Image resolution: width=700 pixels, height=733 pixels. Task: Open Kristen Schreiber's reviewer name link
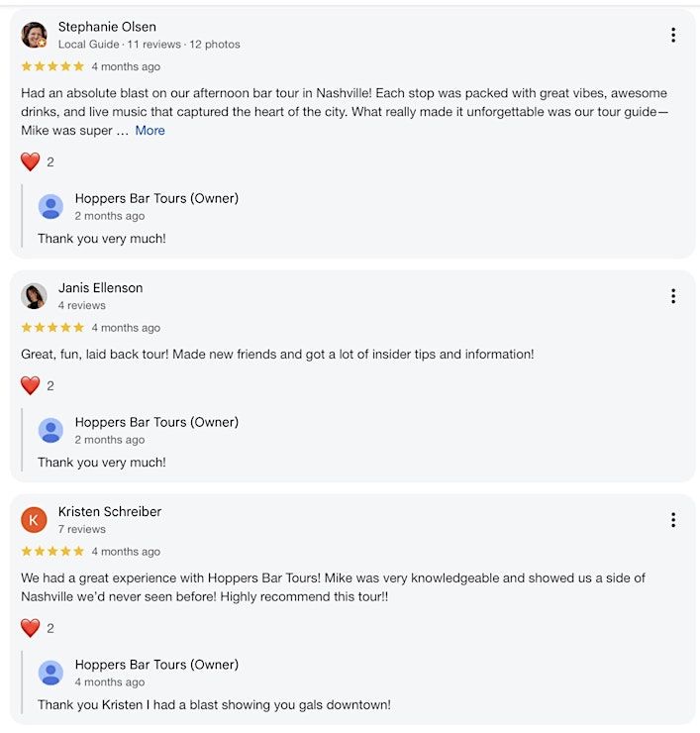coord(110,512)
